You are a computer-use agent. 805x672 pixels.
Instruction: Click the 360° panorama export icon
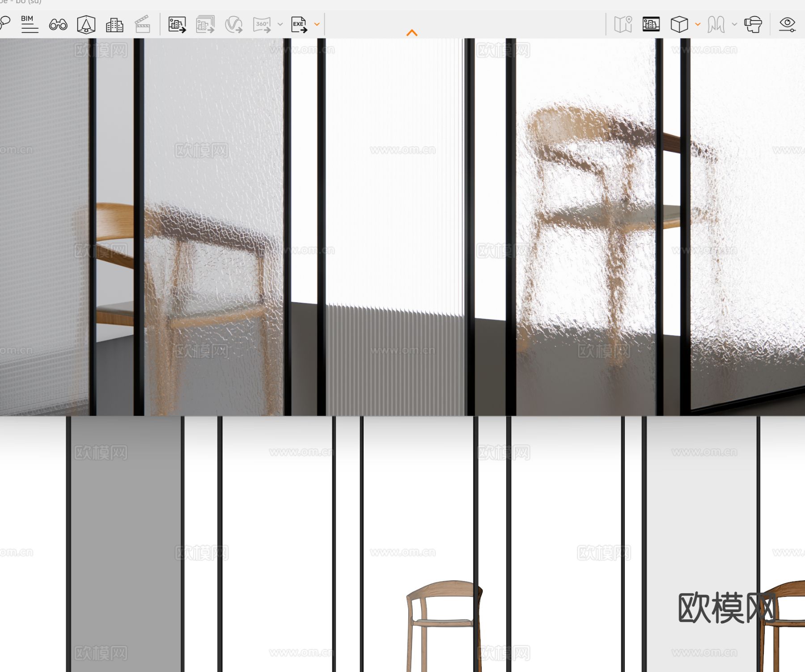coord(262,25)
